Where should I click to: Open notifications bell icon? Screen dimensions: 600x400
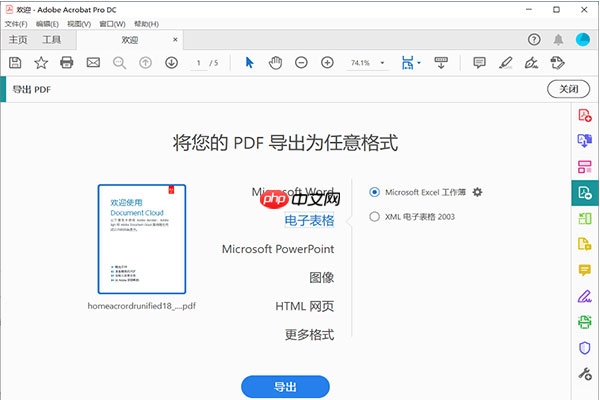point(558,39)
